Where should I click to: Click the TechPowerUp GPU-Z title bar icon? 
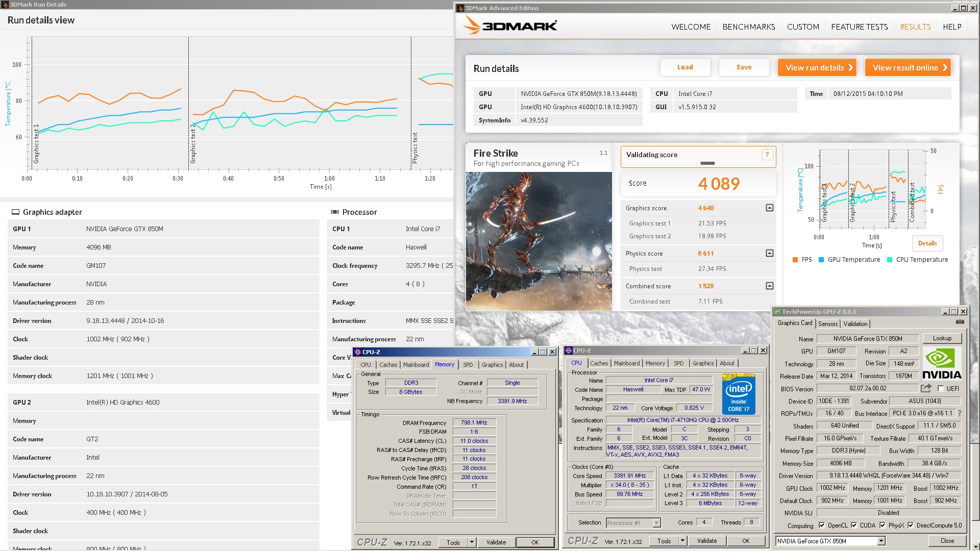777,312
